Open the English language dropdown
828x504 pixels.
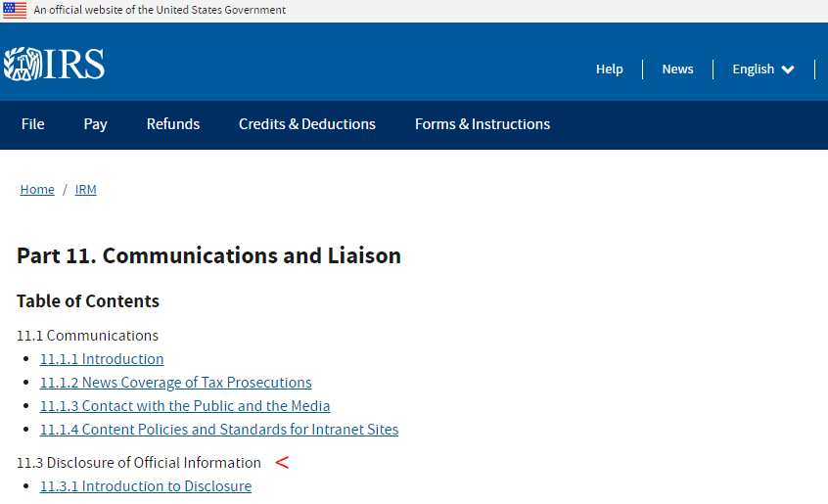coord(763,69)
